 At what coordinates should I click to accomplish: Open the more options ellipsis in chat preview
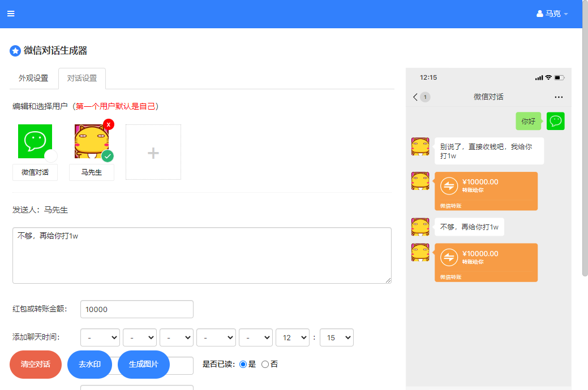[x=559, y=97]
